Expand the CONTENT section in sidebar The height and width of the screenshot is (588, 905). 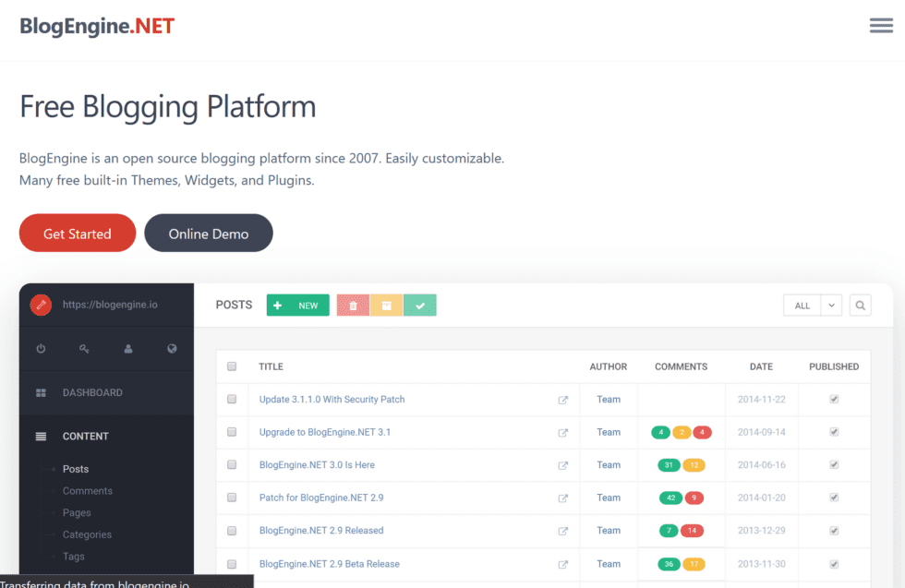point(85,436)
